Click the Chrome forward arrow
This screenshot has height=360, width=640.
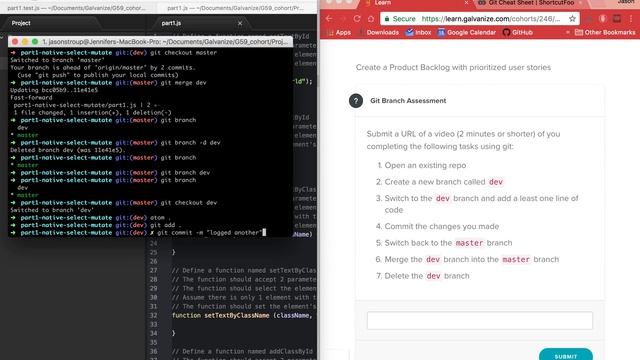(343, 19)
